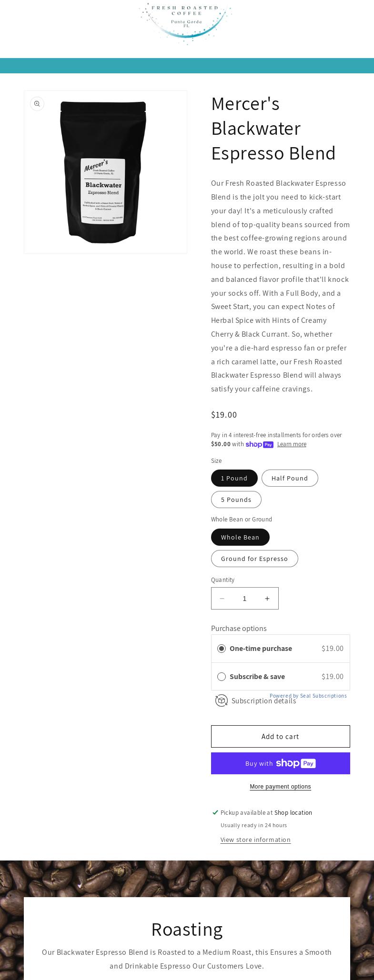Click the Shop Pay logo in installments text
The height and width of the screenshot is (980, 374).
[260, 444]
